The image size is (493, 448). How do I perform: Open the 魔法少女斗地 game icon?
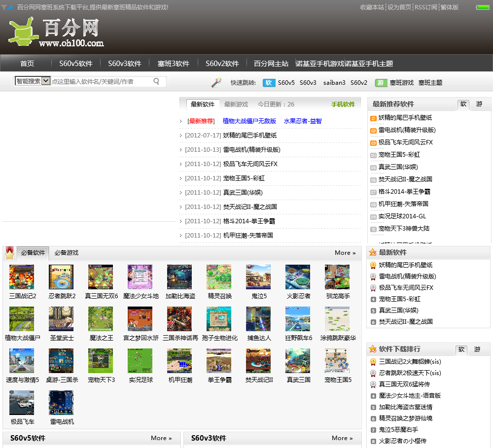tap(140, 277)
